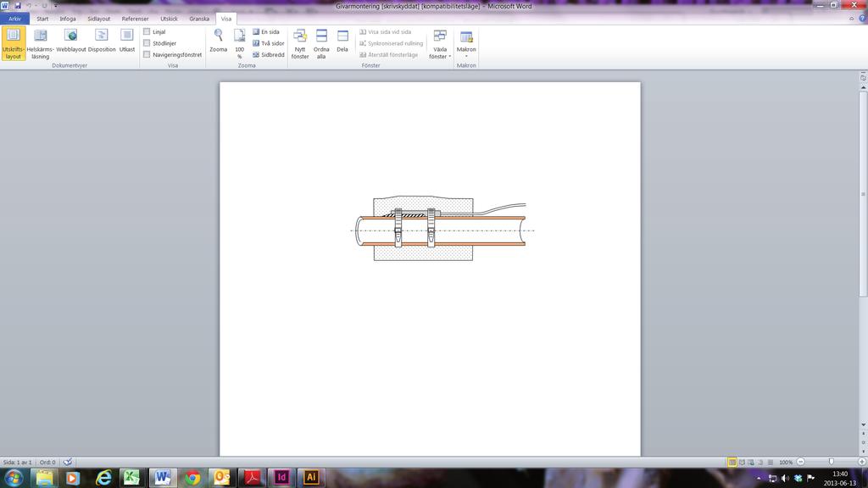Open a new window with Nytt fönster
This screenshot has width=868, height=488.
[x=300, y=43]
